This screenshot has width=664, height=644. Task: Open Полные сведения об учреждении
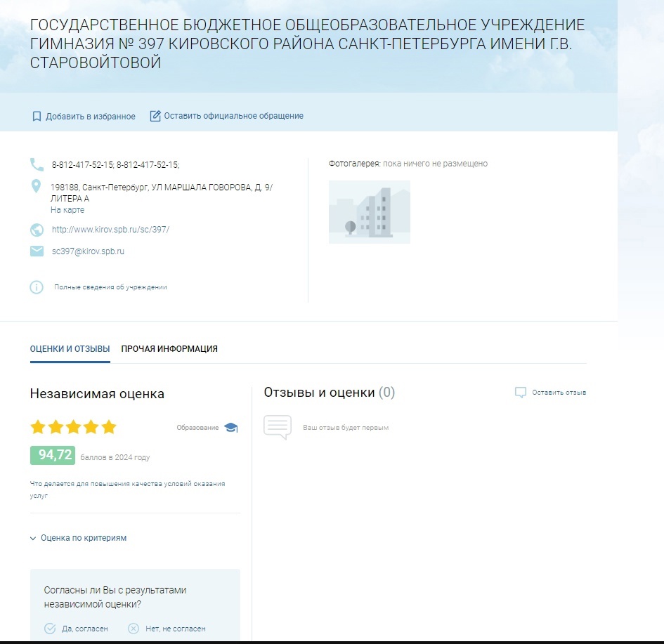[110, 287]
